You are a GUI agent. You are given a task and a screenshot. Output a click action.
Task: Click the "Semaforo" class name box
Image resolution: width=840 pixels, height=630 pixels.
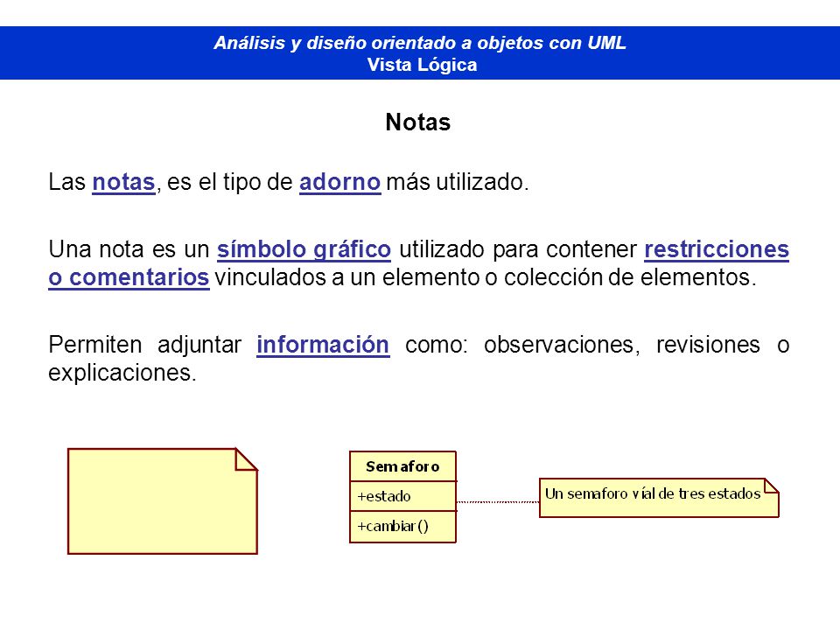[x=402, y=466]
